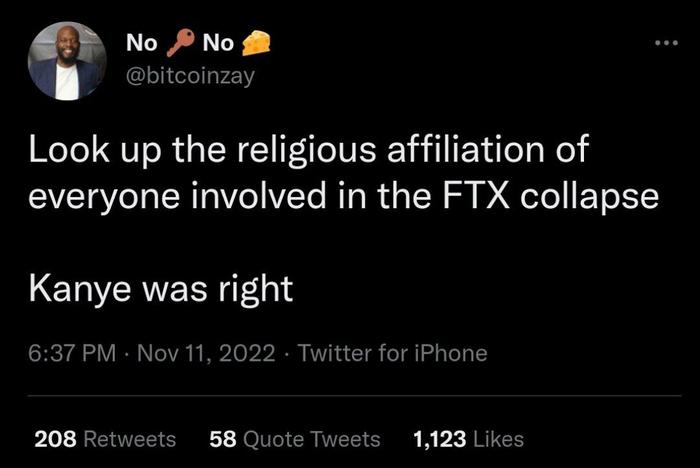Click the 208 retweet count number
The height and width of the screenshot is (468, 700).
pos(53,438)
